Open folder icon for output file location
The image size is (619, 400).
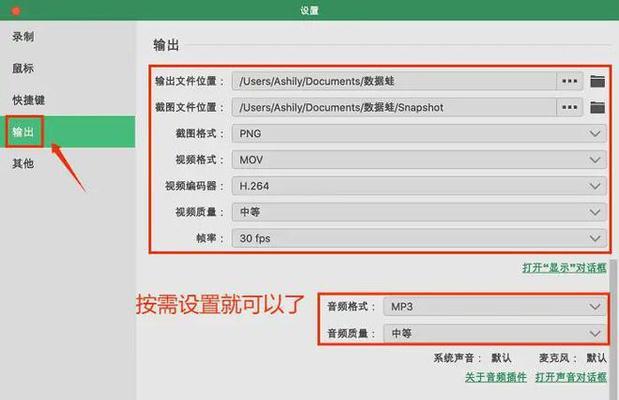[597, 81]
